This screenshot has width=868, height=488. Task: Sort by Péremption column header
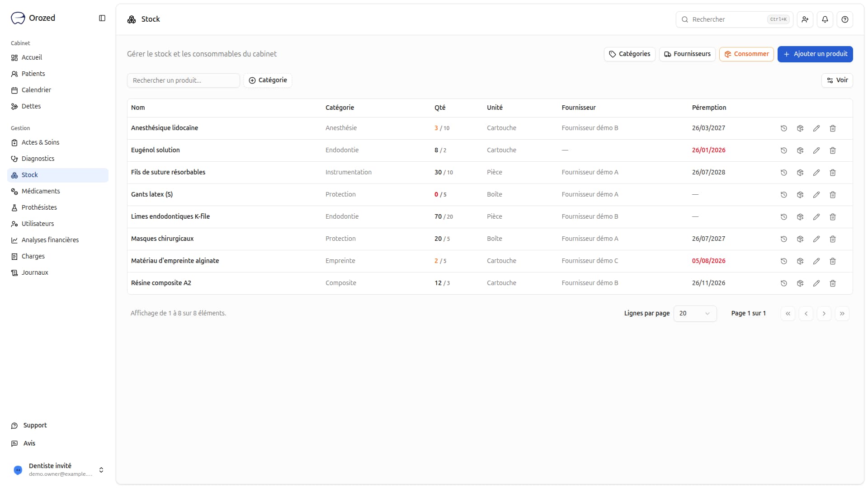709,108
